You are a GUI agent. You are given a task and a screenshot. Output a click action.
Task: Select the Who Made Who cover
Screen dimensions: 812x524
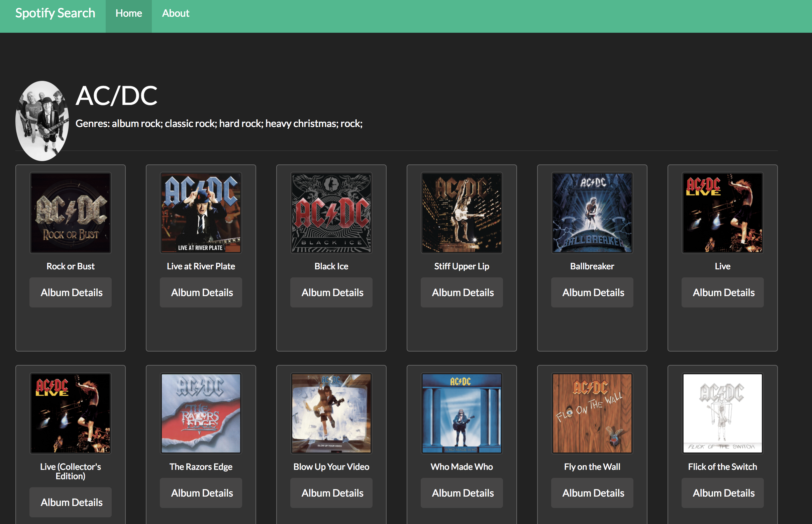tap(462, 413)
